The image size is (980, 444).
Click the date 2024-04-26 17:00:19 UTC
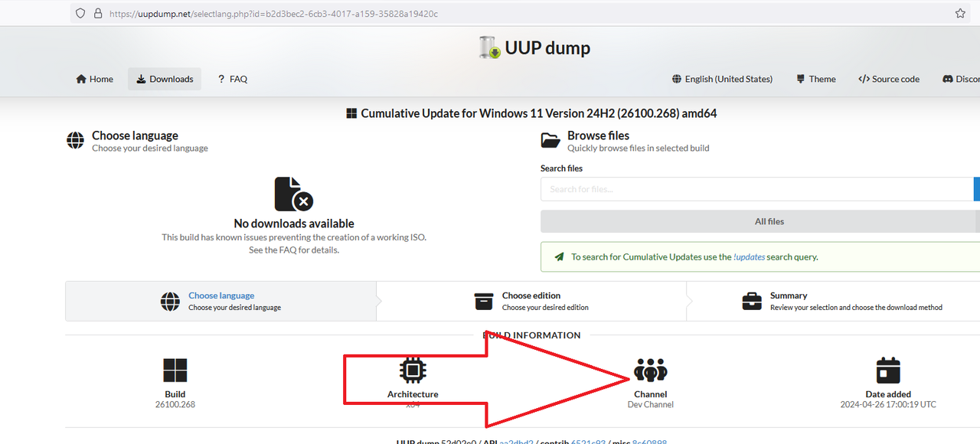coord(888,404)
